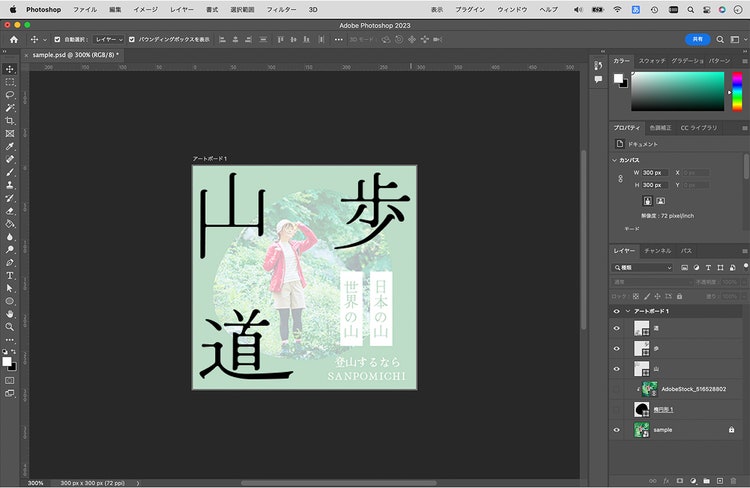
Task: Open the Comments panel icon
Action: coord(598,79)
